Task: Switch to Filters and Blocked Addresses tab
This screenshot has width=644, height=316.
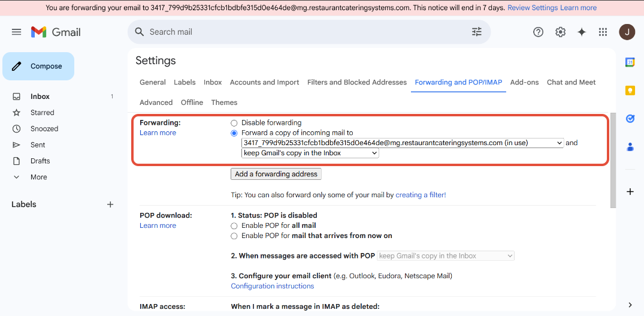Action: [357, 82]
